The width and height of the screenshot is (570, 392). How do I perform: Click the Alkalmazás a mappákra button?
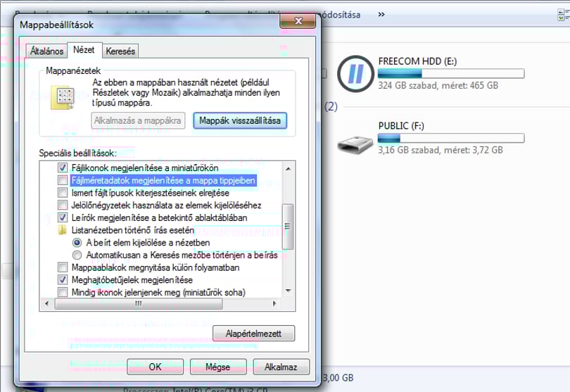coord(138,120)
